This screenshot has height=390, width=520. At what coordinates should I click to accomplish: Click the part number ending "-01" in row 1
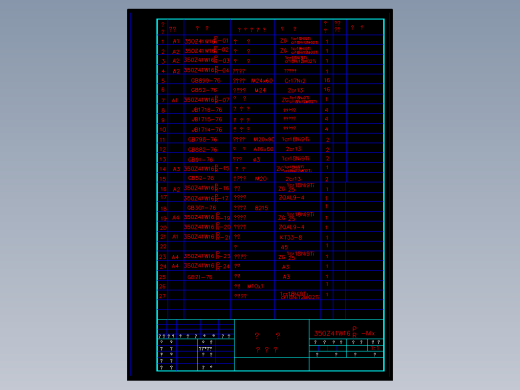coord(207,41)
